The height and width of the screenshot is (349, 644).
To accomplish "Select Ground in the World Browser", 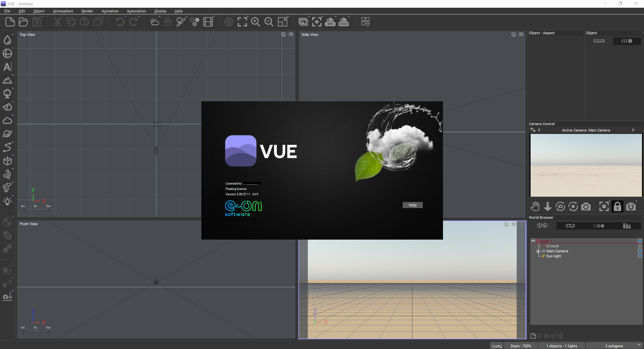I will 552,246.
